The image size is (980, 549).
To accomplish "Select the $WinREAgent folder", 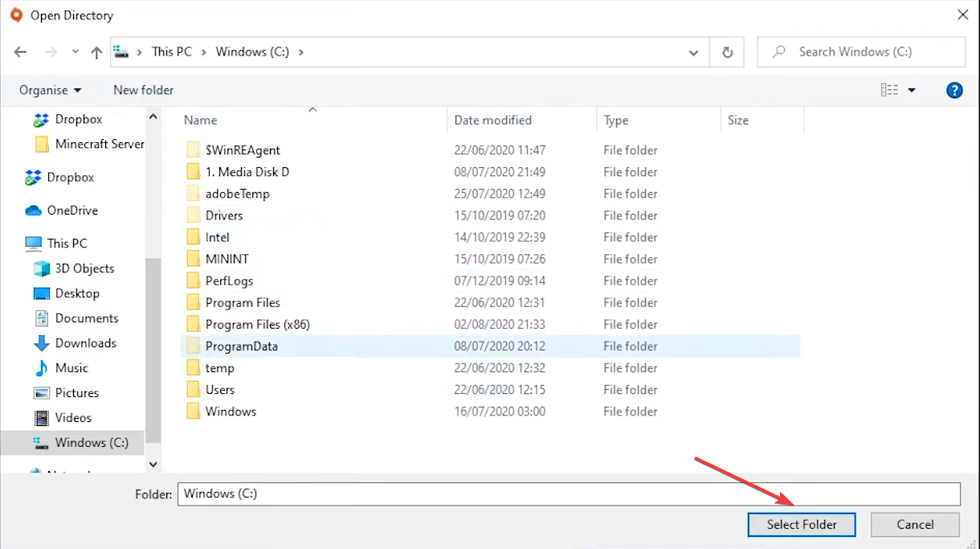I will (x=243, y=150).
